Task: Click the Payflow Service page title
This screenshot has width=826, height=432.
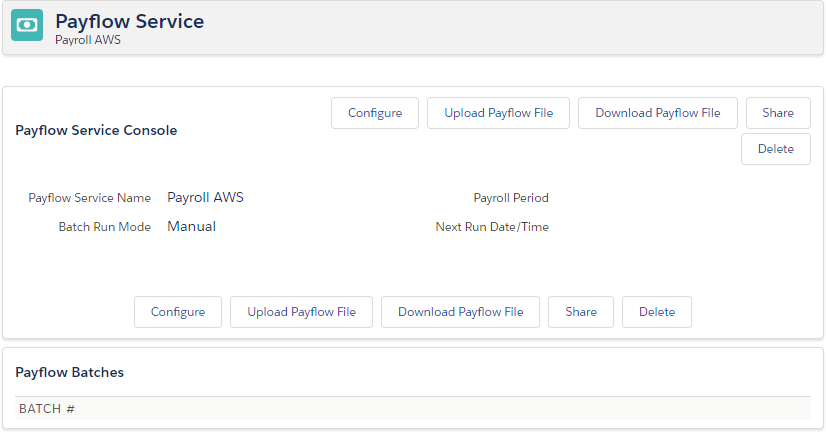Action: click(129, 21)
